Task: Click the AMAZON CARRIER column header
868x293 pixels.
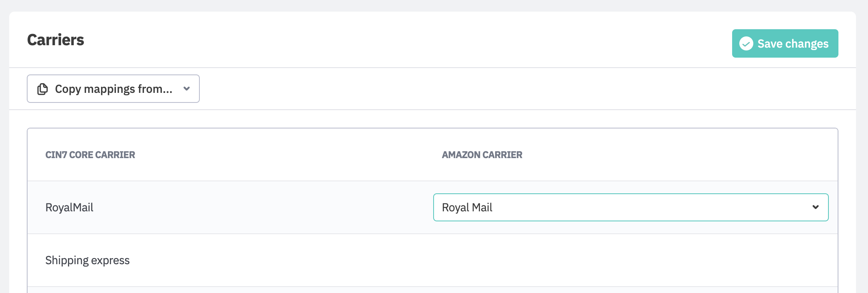Action: tap(482, 155)
